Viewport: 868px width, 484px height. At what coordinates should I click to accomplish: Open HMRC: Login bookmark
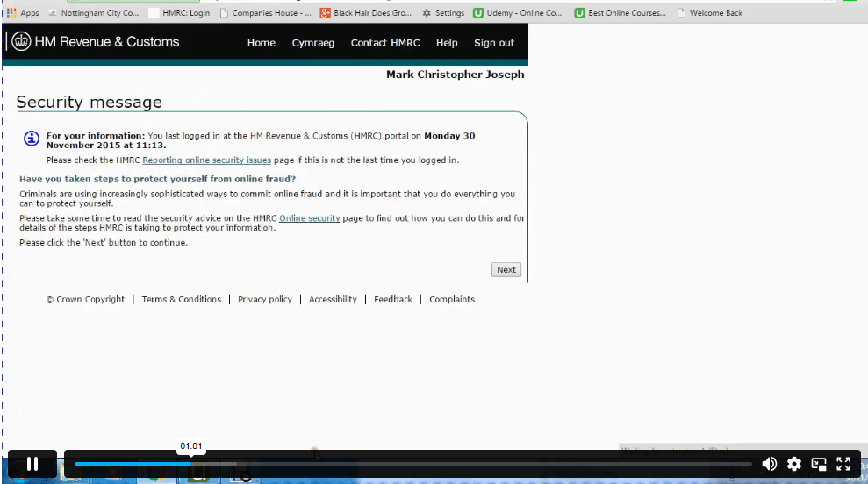point(179,12)
